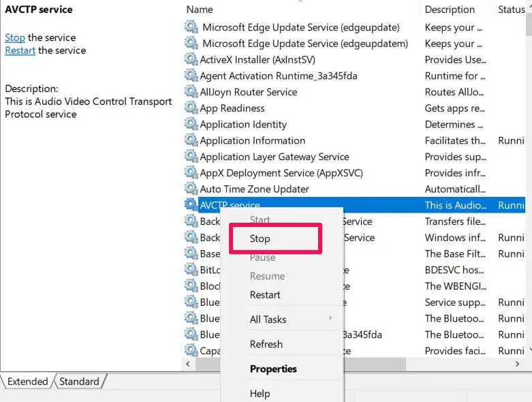Click gear icon beside Agent Activation Runtime_3a345fda
Screen dimensions: 532x402
pyautogui.click(x=191, y=76)
